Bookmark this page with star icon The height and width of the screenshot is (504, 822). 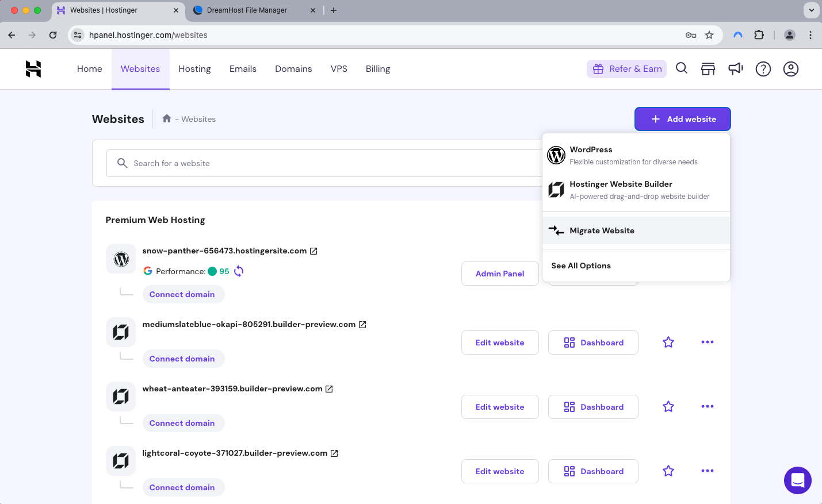point(709,35)
